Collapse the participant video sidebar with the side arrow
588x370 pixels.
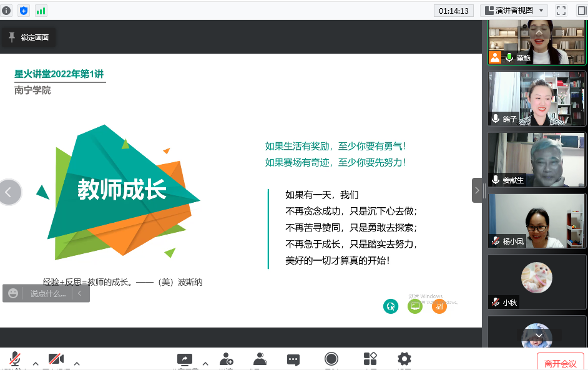point(478,190)
